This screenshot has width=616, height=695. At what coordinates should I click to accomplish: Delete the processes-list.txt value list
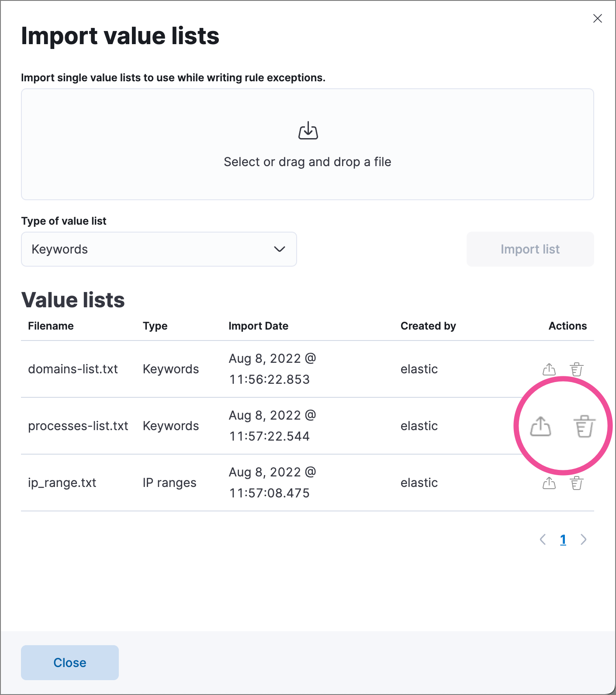pyautogui.click(x=584, y=426)
